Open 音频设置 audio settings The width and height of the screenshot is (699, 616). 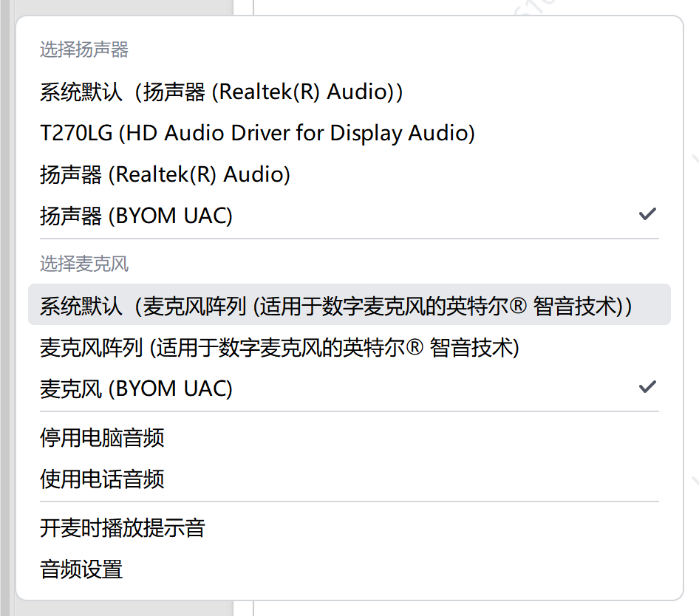pyautogui.click(x=81, y=569)
